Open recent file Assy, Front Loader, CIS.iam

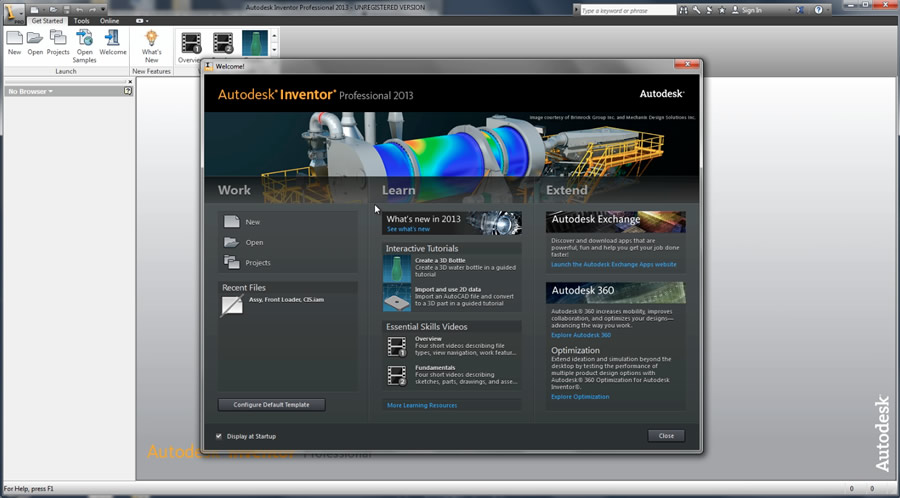(x=273, y=305)
